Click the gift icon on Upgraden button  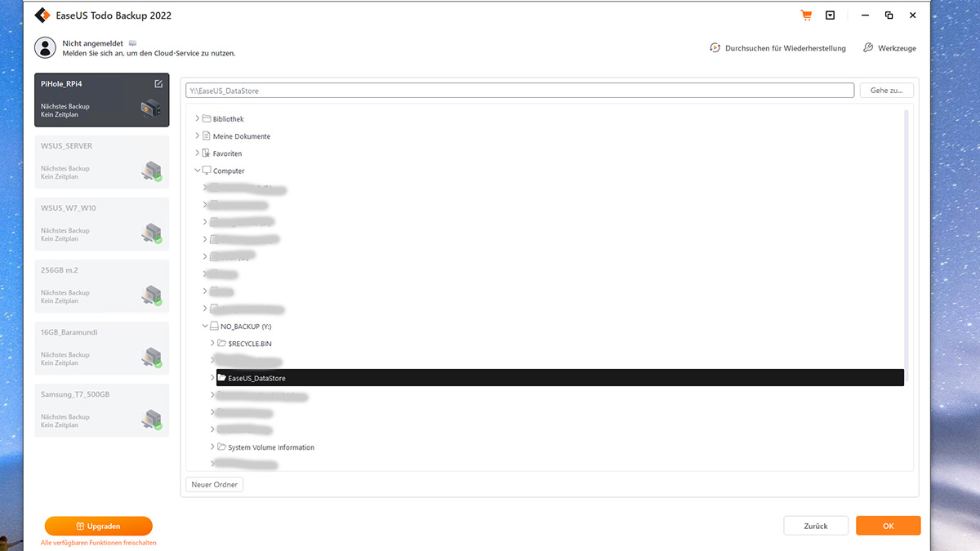80,527
